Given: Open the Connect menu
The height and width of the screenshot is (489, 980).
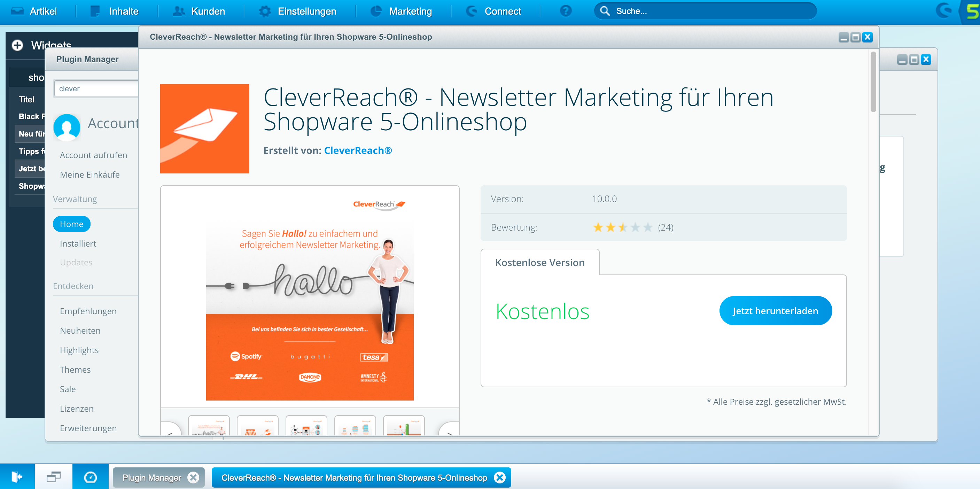Looking at the screenshot, I should [x=493, y=11].
